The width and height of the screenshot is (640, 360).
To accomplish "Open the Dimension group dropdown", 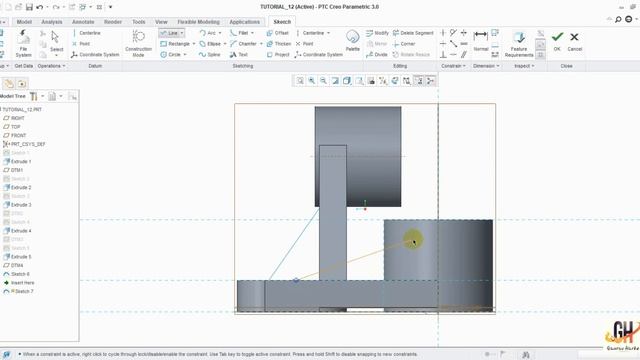I will 486,66.
